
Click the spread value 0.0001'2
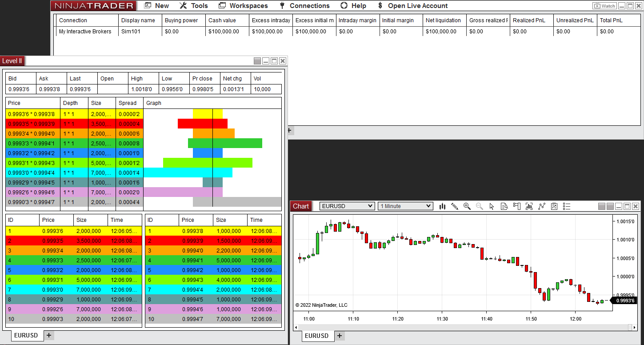coord(129,163)
